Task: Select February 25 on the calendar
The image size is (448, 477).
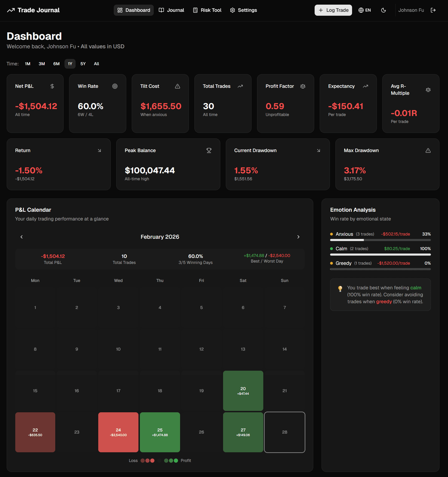Action: 160,432
